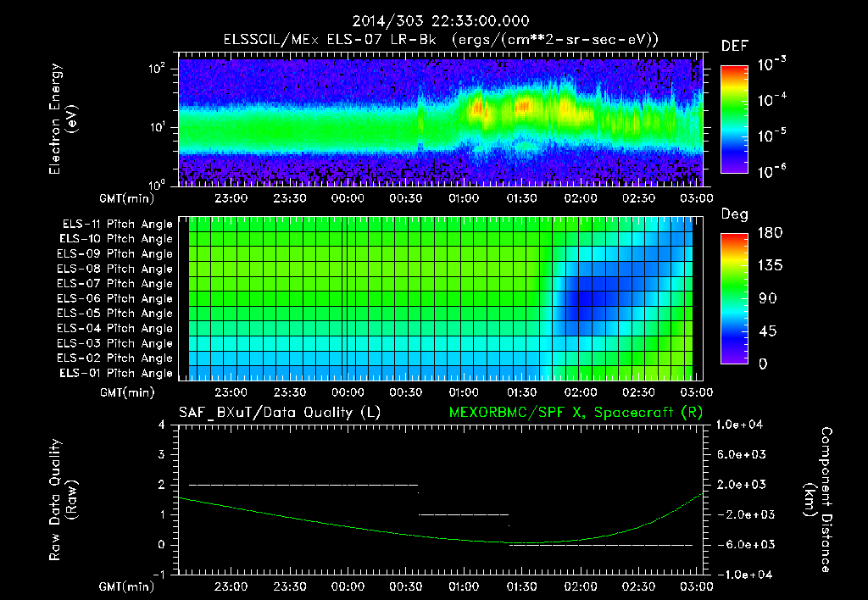Click the -1 tick on Raw Data Quality axis

point(159,575)
